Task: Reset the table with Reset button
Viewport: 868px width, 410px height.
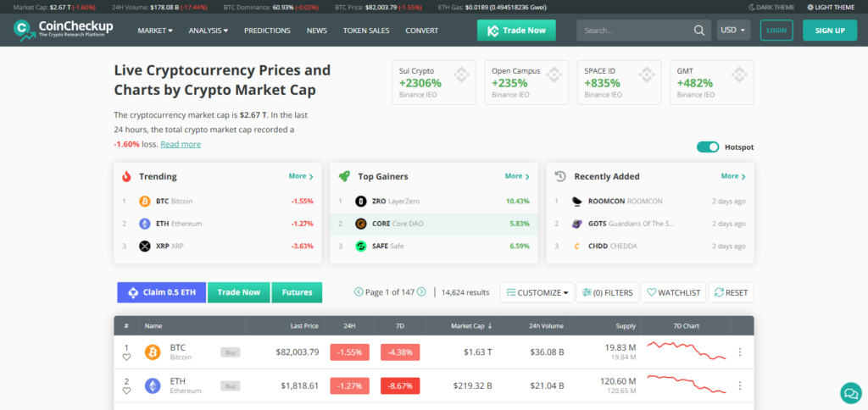Action: pos(732,293)
